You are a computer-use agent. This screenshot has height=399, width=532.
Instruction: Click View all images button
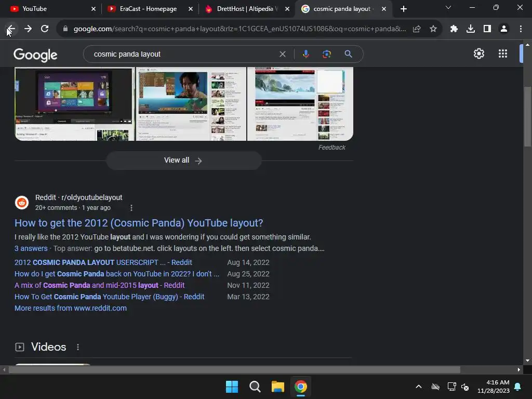(x=183, y=161)
